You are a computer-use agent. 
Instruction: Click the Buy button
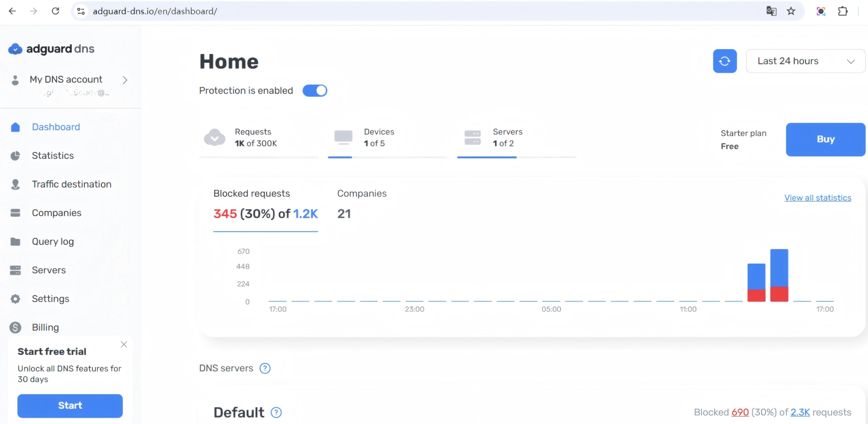(826, 139)
